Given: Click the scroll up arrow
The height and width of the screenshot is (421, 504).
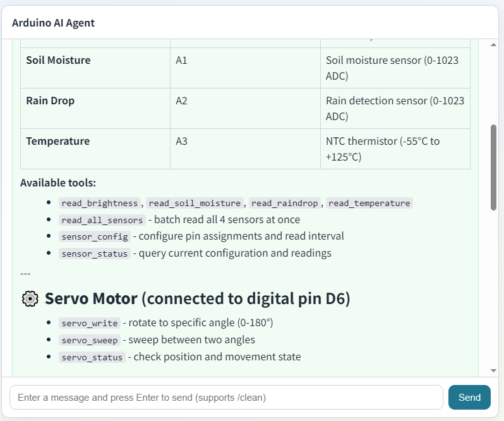Looking at the screenshot, I should point(493,45).
